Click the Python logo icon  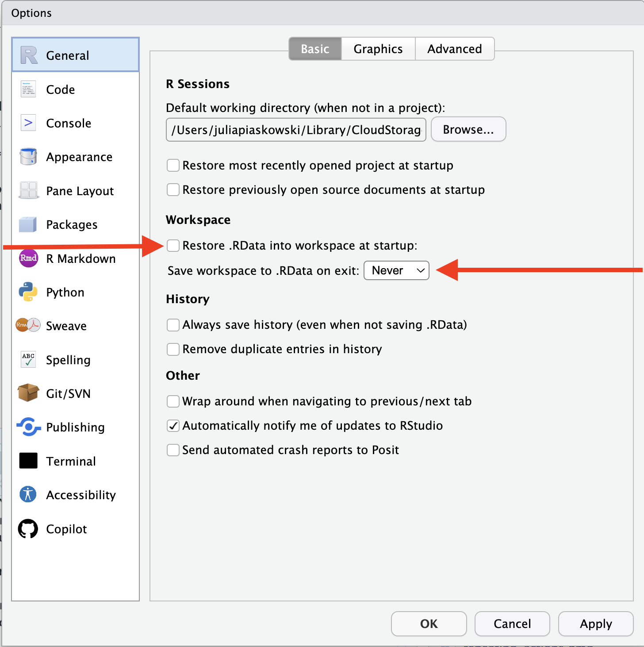click(x=28, y=292)
